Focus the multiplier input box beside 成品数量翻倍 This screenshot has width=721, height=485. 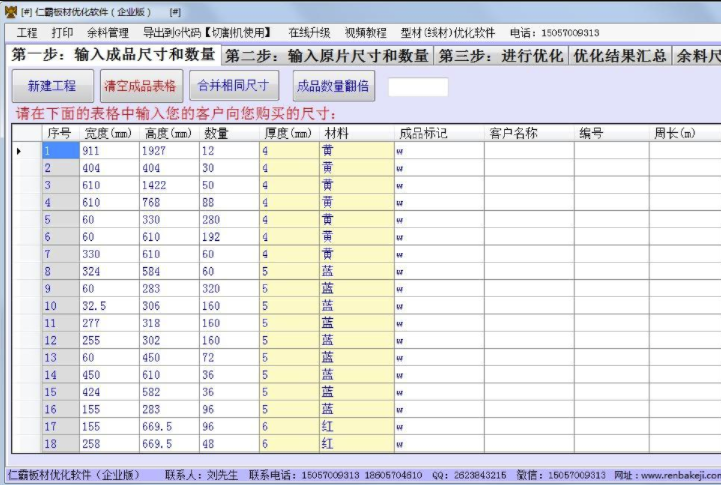418,87
